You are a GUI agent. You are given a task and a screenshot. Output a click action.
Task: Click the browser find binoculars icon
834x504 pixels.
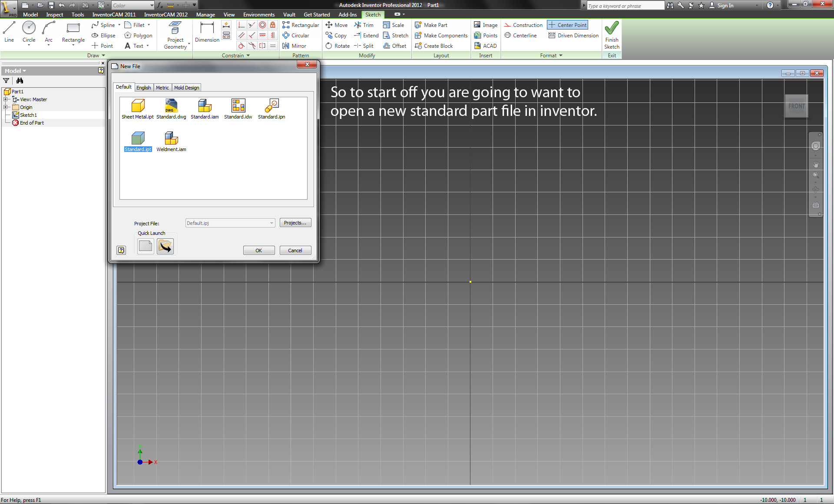tap(20, 80)
